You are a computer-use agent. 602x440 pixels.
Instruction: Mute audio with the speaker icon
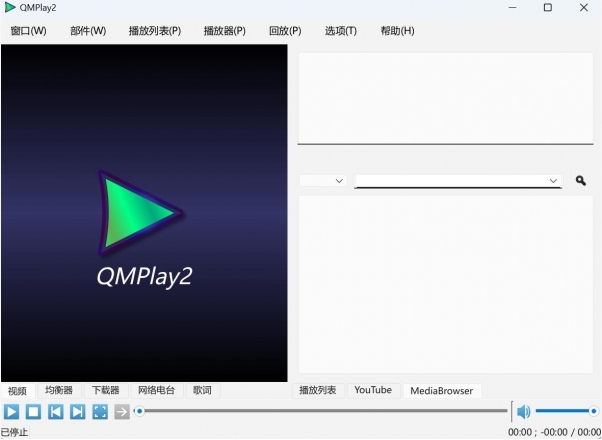point(523,411)
